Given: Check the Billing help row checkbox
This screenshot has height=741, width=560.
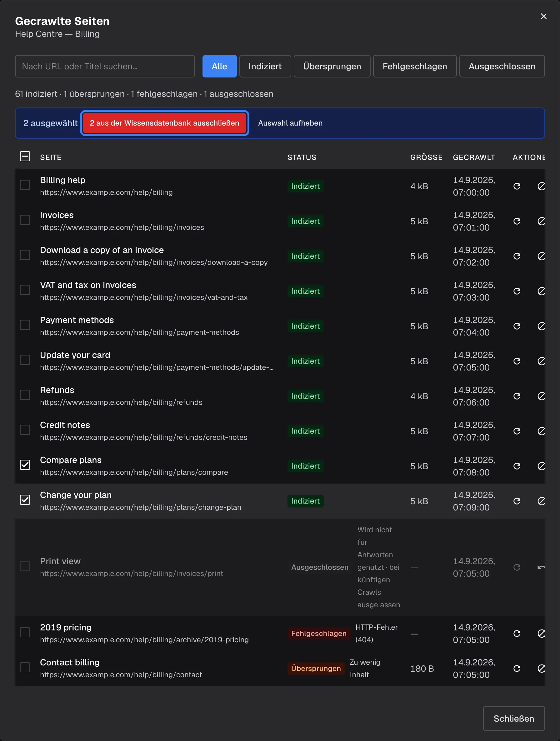Looking at the screenshot, I should pyautogui.click(x=25, y=185).
